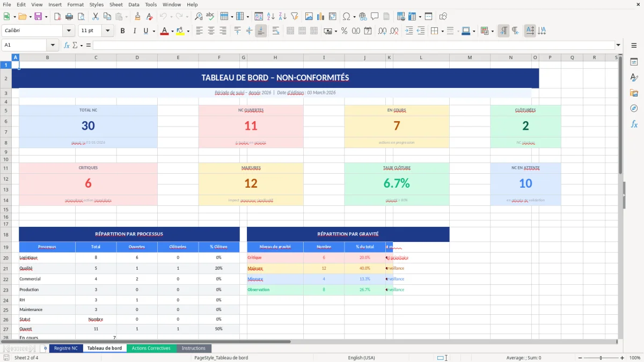Open the font name dropdown
Image resolution: width=644 pixels, height=362 pixels.
pos(68,31)
